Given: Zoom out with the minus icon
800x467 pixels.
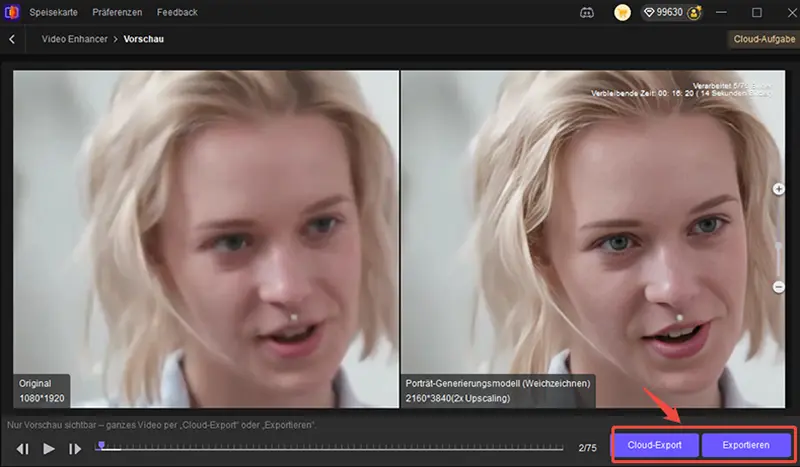Looking at the screenshot, I should tap(778, 287).
